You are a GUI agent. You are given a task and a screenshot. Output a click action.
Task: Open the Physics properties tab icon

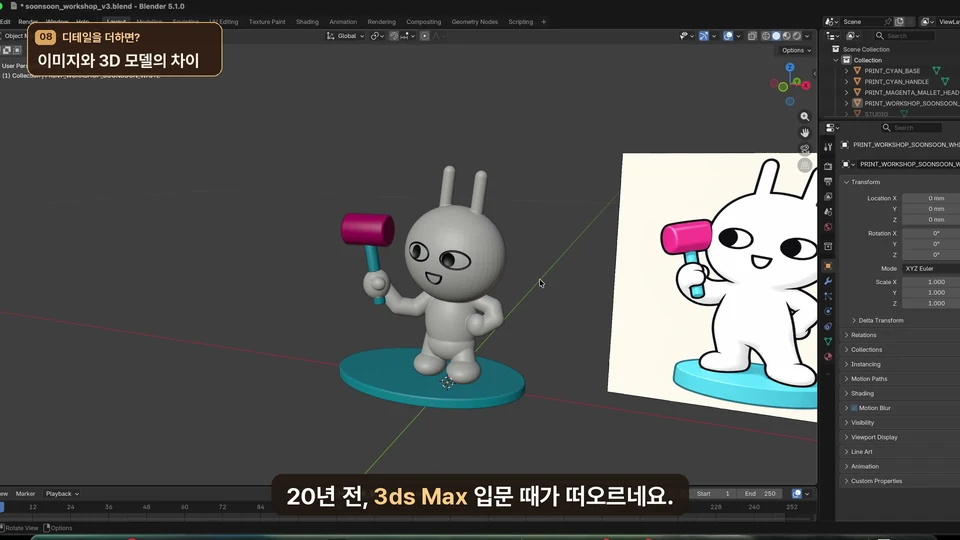(x=828, y=311)
